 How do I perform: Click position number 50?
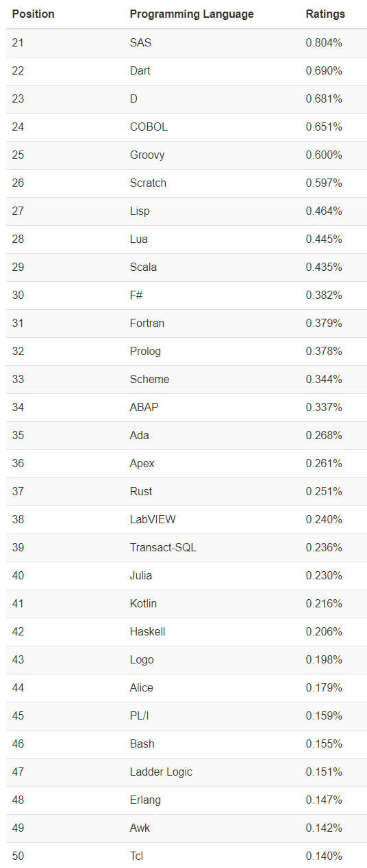(18, 856)
